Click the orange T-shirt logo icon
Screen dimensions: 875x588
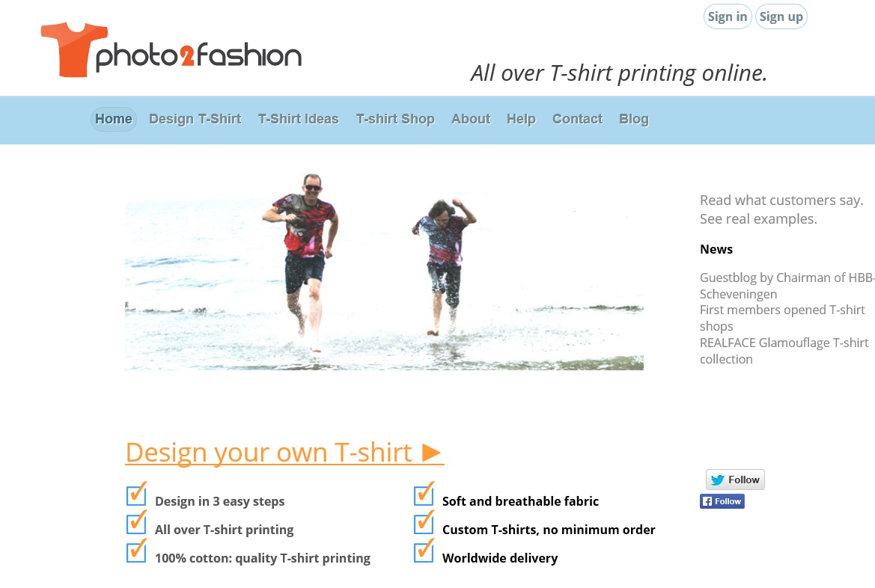(73, 49)
